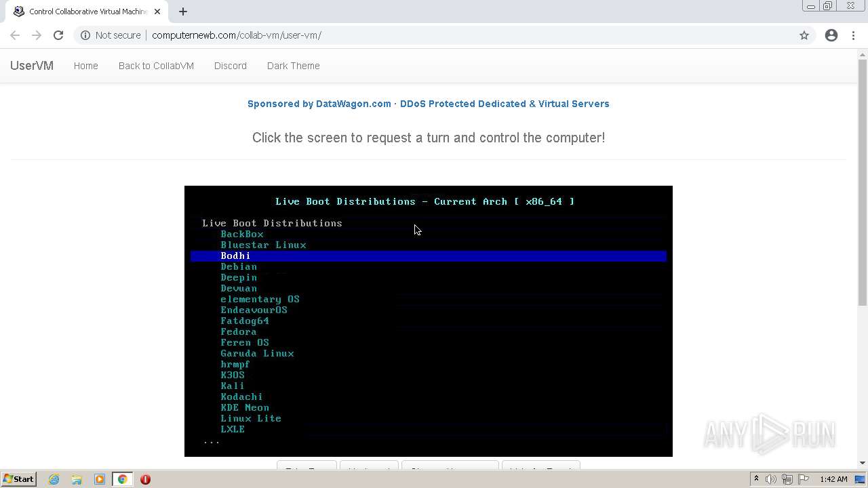This screenshot has width=868, height=488.
Task: Open a new browser tab
Action: pyautogui.click(x=183, y=12)
